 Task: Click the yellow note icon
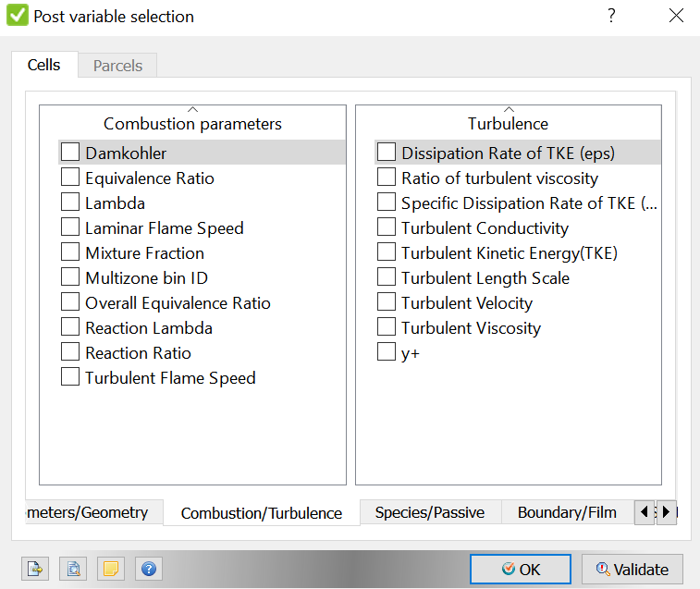(x=111, y=569)
